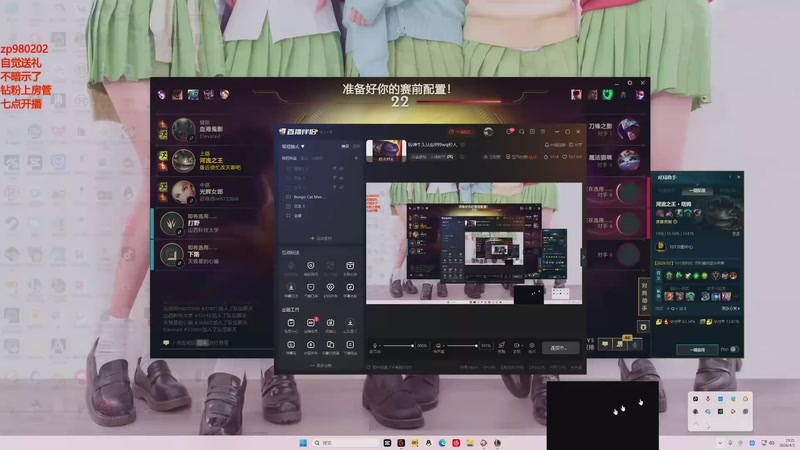
Task: Expand more schemes (更多方案) in assistant panel
Action: click(x=730, y=309)
